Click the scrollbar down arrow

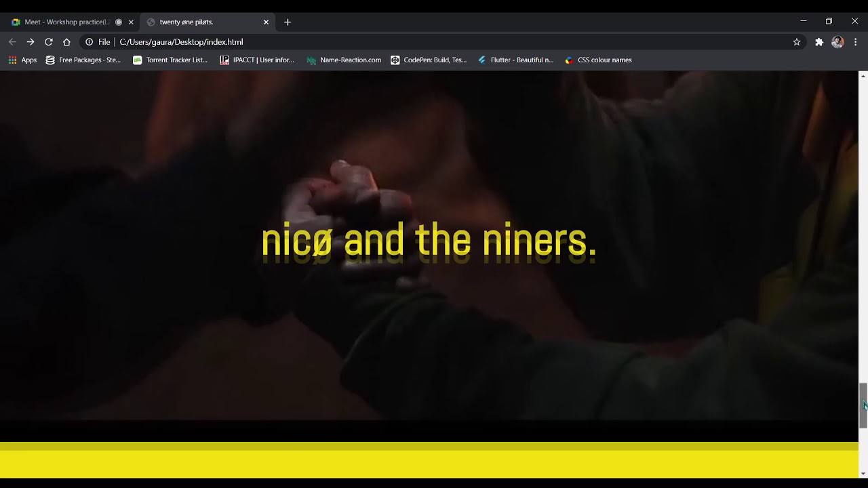863,474
